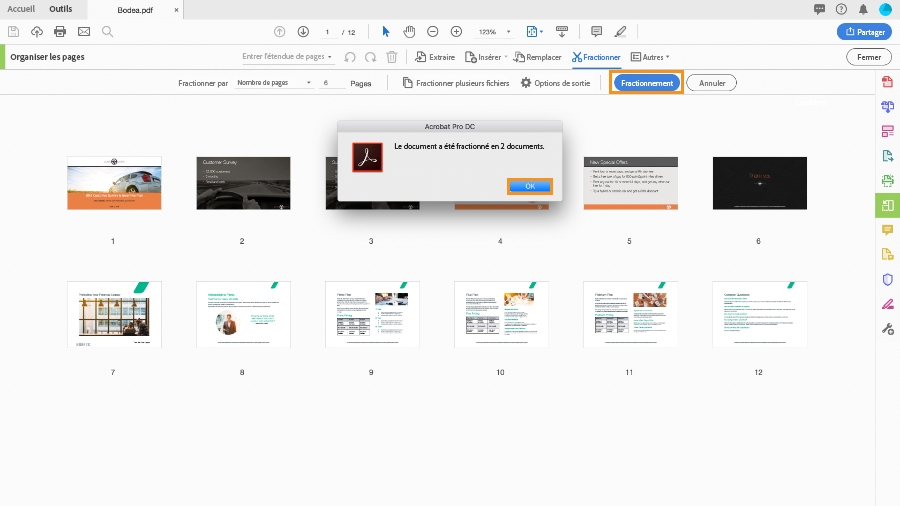Image resolution: width=900 pixels, height=506 pixels.
Task: Open the chat messages icon at top right
Action: click(x=819, y=9)
